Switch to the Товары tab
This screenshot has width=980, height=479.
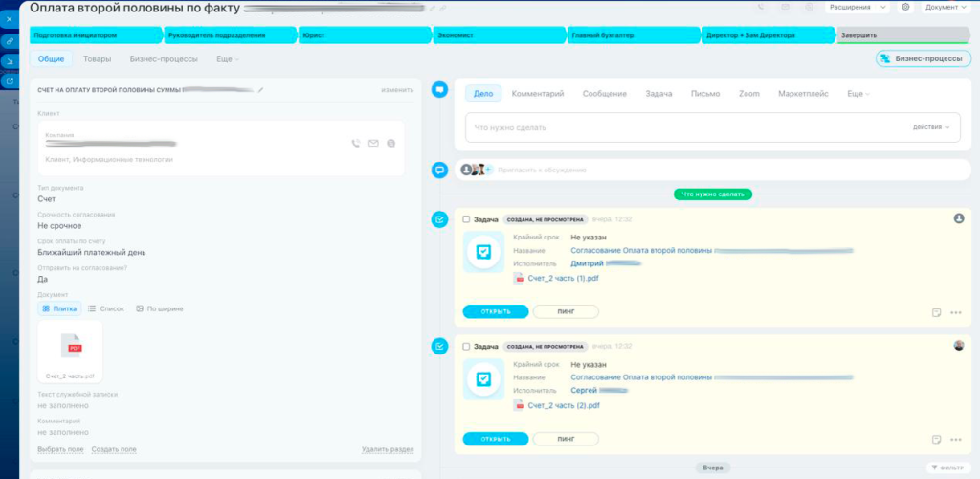(x=97, y=59)
